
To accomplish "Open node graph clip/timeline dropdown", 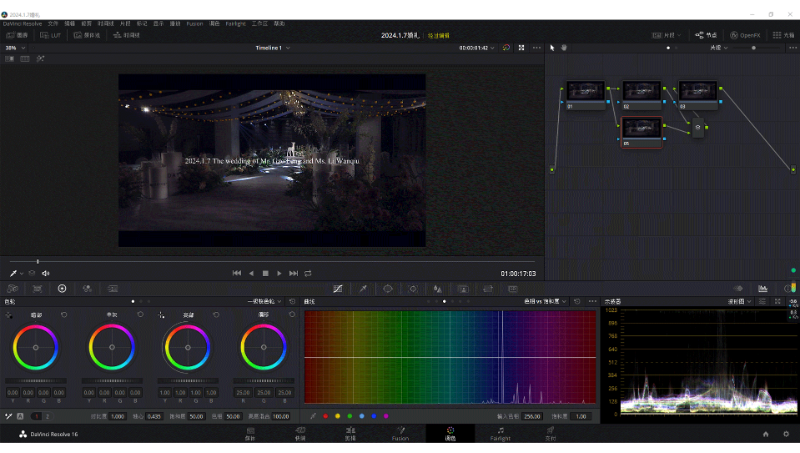I will pos(719,48).
